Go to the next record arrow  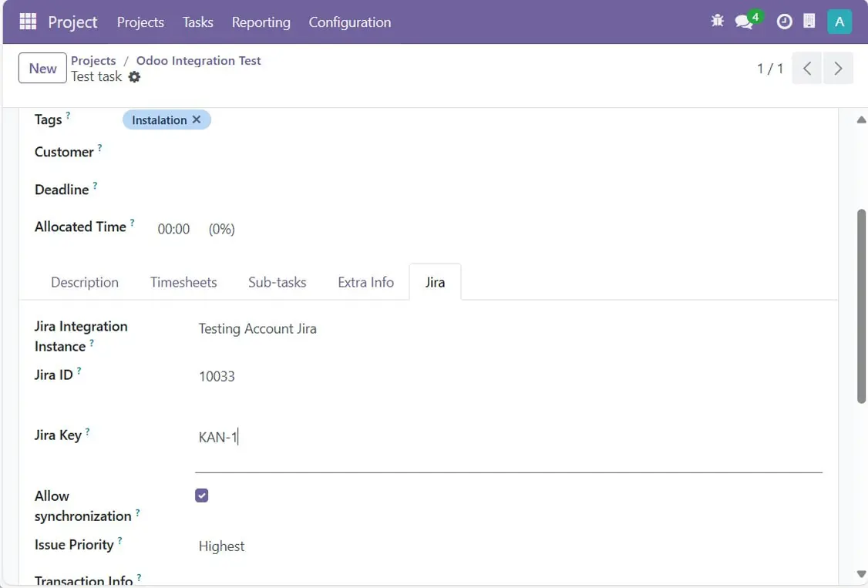(x=838, y=69)
